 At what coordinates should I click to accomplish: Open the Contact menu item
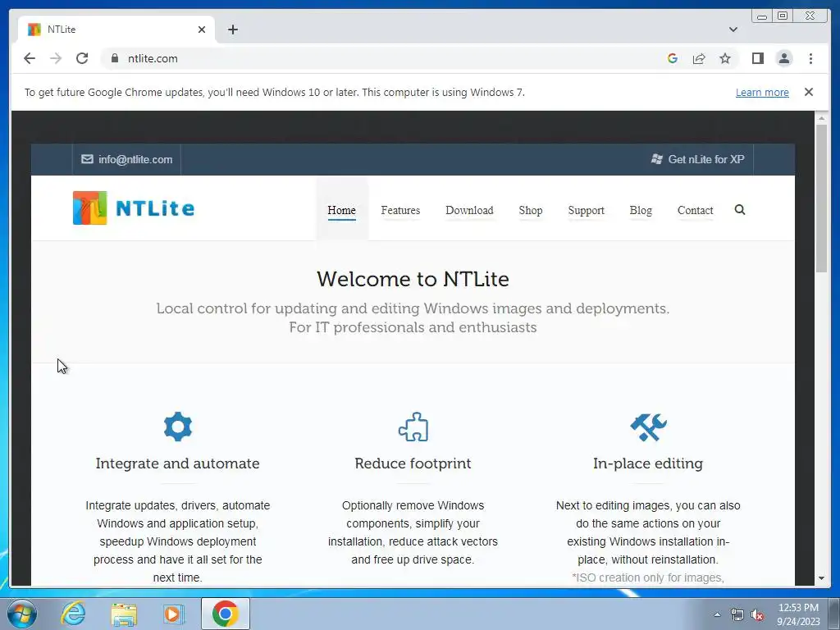click(696, 211)
